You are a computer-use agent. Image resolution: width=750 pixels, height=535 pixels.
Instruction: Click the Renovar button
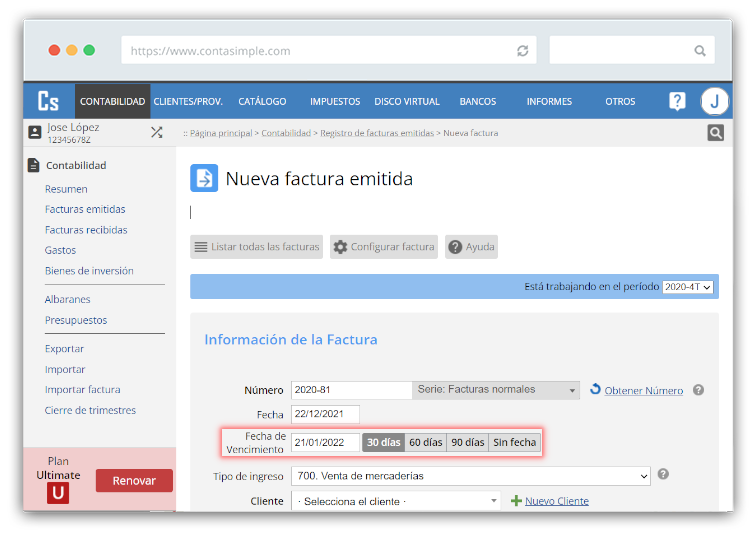pos(134,480)
